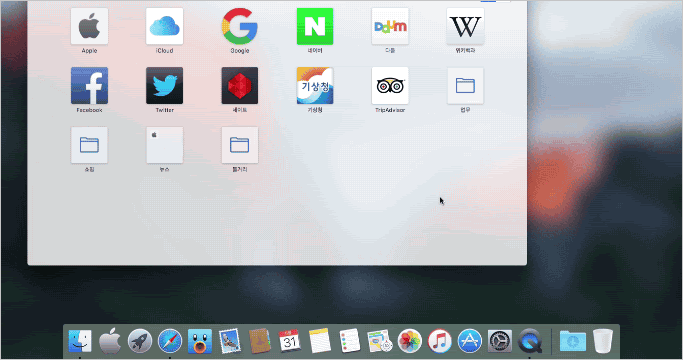
Task: Open App Store from the Dock
Action: (470, 341)
